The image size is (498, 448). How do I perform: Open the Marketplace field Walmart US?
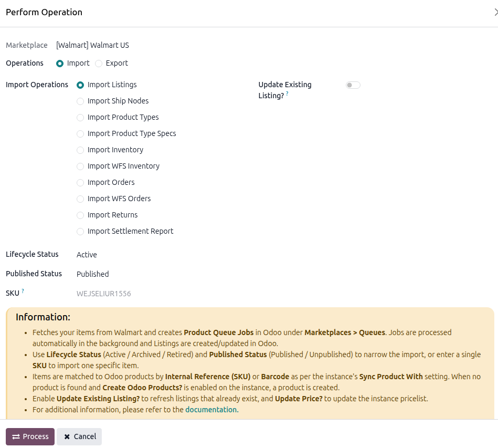pyautogui.click(x=92, y=45)
